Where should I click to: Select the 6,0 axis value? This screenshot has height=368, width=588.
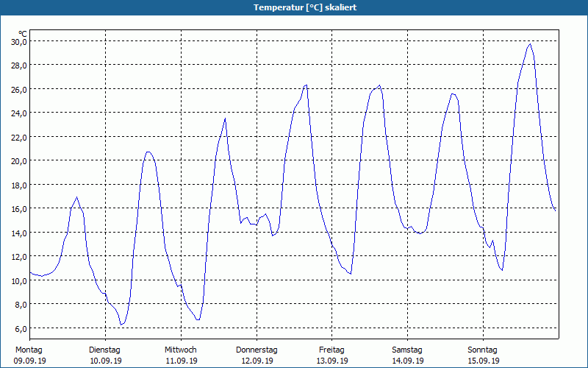click(x=21, y=328)
